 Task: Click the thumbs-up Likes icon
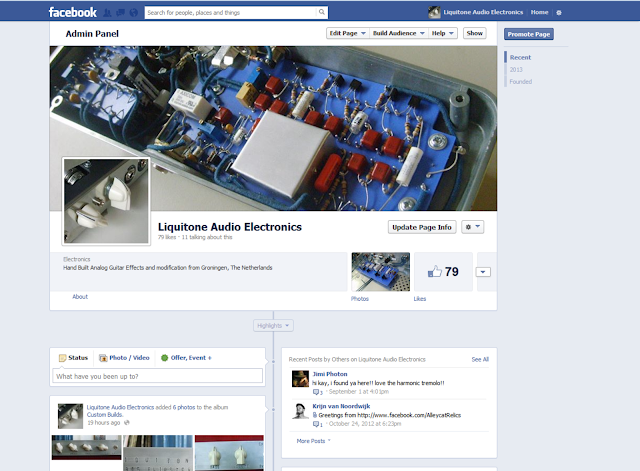point(435,271)
